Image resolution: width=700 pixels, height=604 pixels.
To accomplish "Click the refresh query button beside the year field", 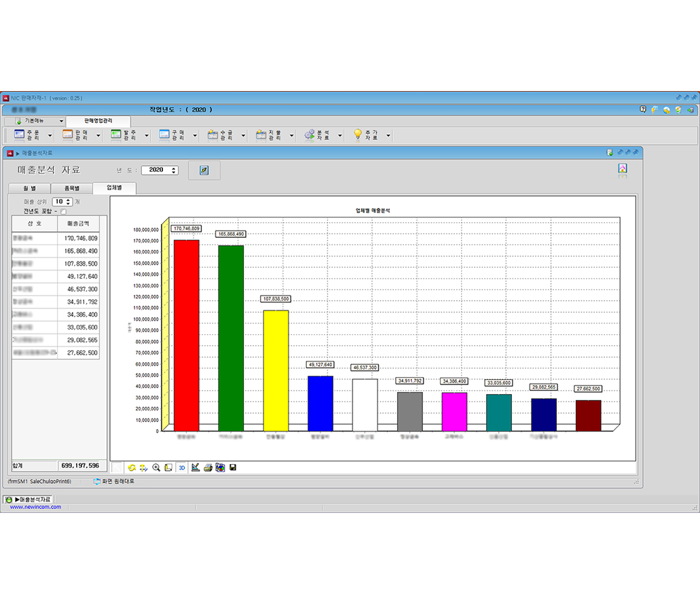I will [204, 170].
